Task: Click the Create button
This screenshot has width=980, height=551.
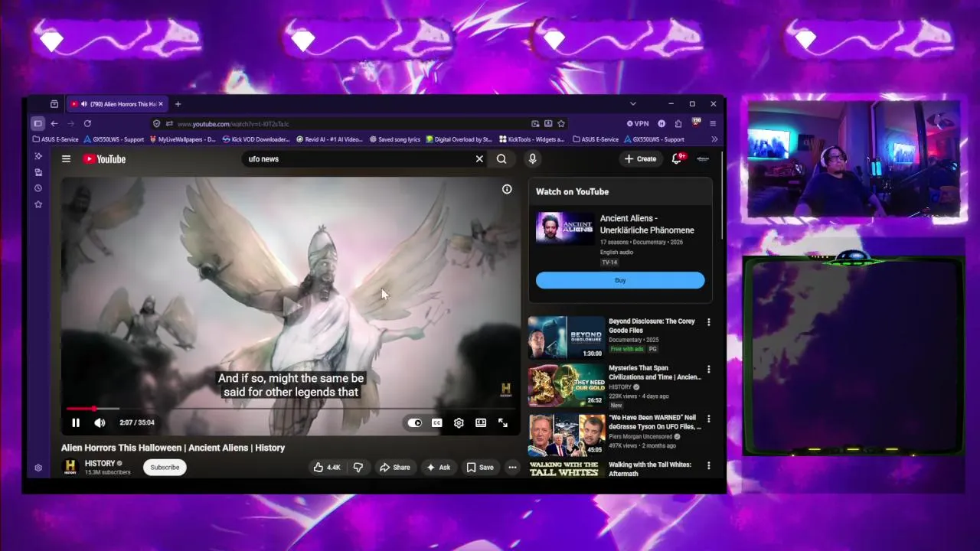Action: tap(640, 159)
